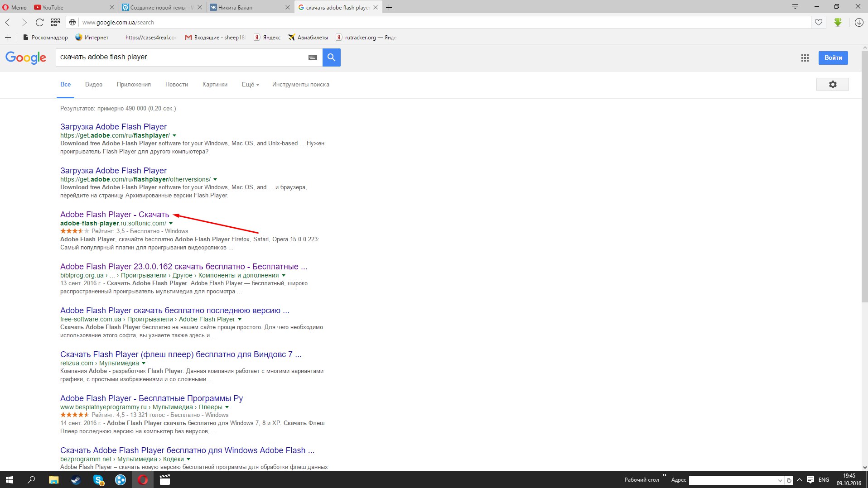Click the address bar URL field
868x488 pixels.
444,22
